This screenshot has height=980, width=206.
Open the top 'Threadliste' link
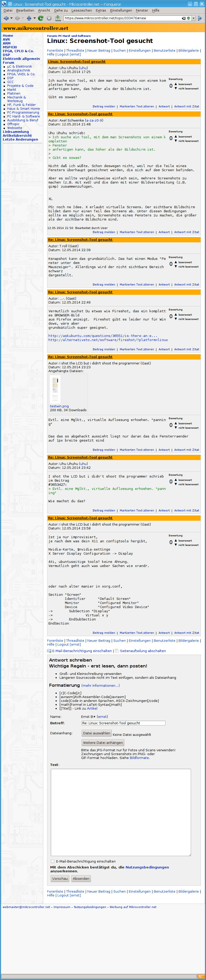click(x=75, y=51)
